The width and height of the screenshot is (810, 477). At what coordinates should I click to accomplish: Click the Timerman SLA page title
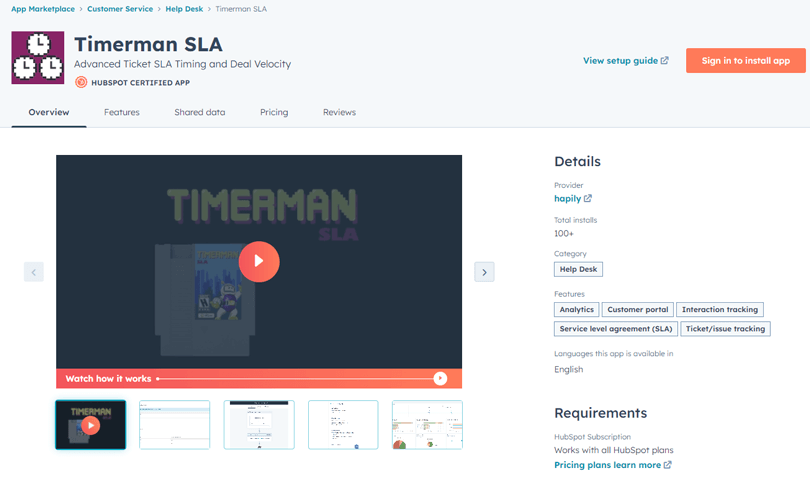[148, 44]
